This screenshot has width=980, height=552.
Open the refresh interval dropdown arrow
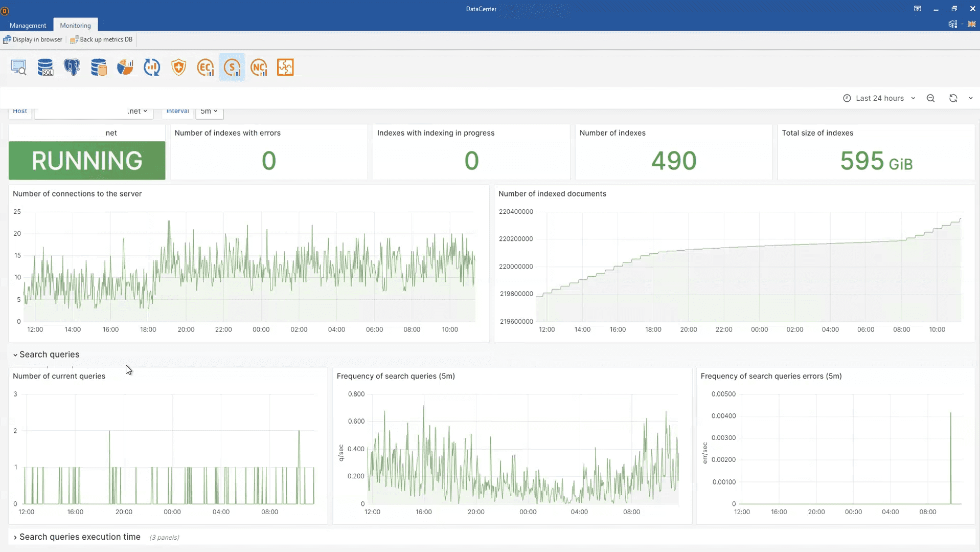click(971, 98)
